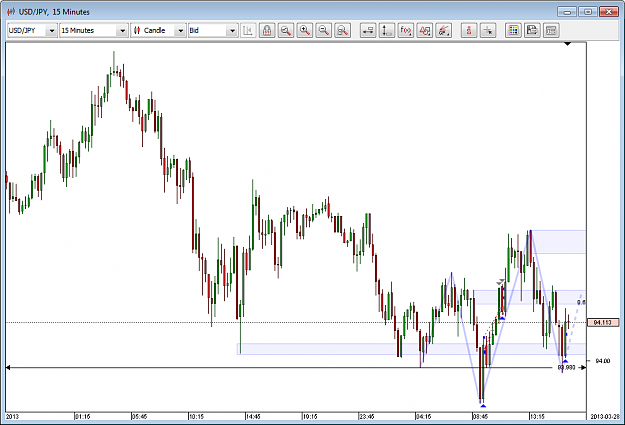Select the zoom-to-area magnifier tool
This screenshot has height=425, width=625.
(x=286, y=30)
